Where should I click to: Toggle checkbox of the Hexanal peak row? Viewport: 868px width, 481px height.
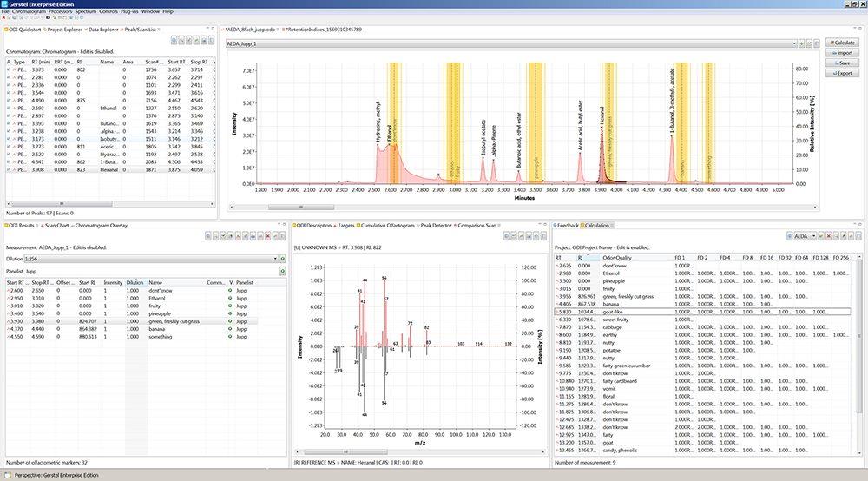[x=10, y=170]
